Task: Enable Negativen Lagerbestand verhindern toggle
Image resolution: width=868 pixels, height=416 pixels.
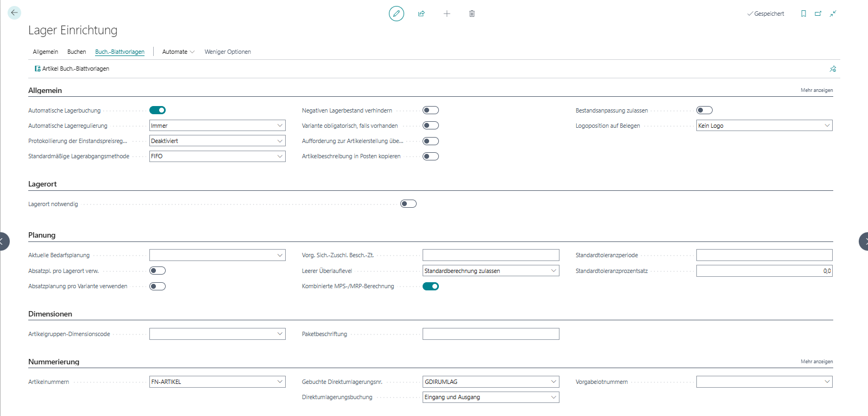Action: (x=431, y=110)
